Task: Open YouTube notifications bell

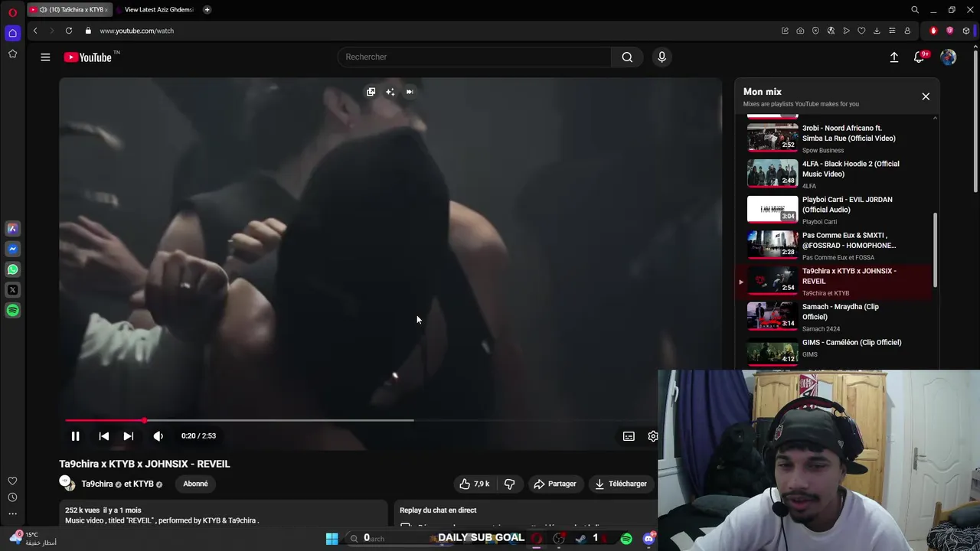Action: pyautogui.click(x=920, y=57)
